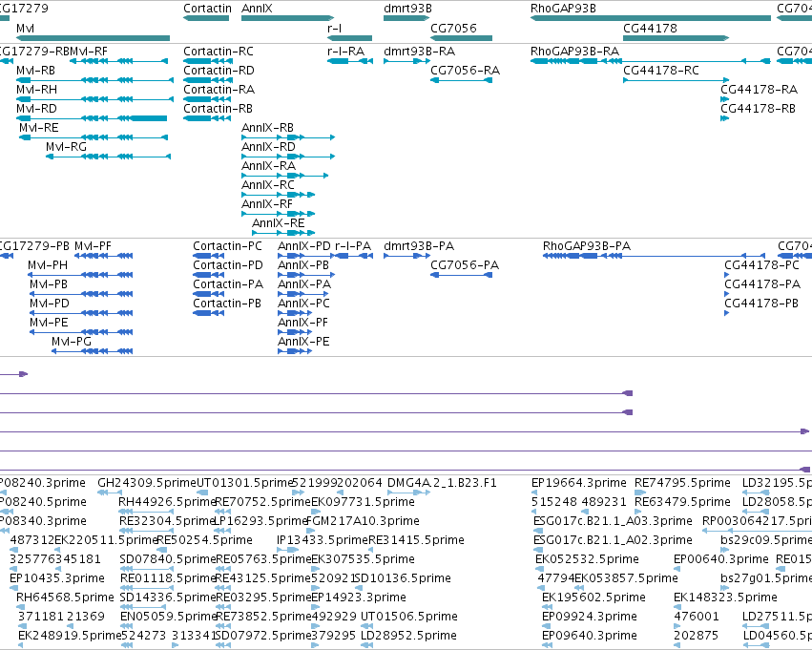Select the AnnIX gene label
The width and height of the screenshot is (812, 650).
pyautogui.click(x=257, y=9)
